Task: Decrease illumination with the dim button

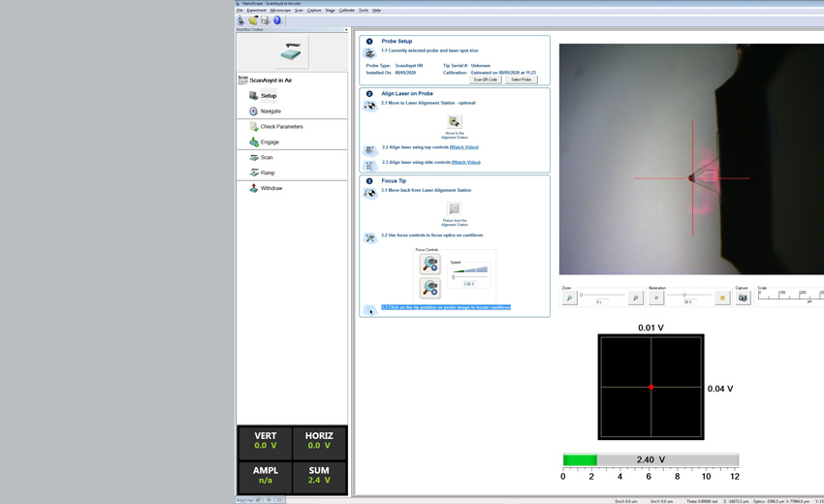Action: [x=656, y=298]
